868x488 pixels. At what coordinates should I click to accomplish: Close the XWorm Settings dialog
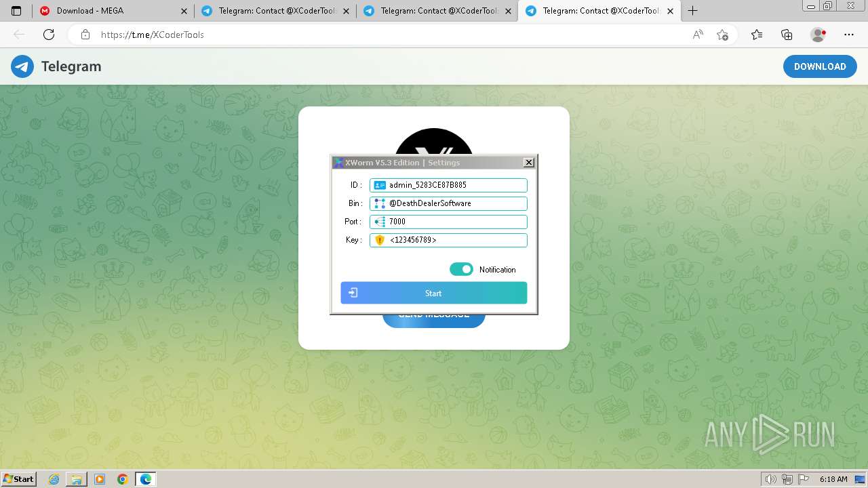529,162
